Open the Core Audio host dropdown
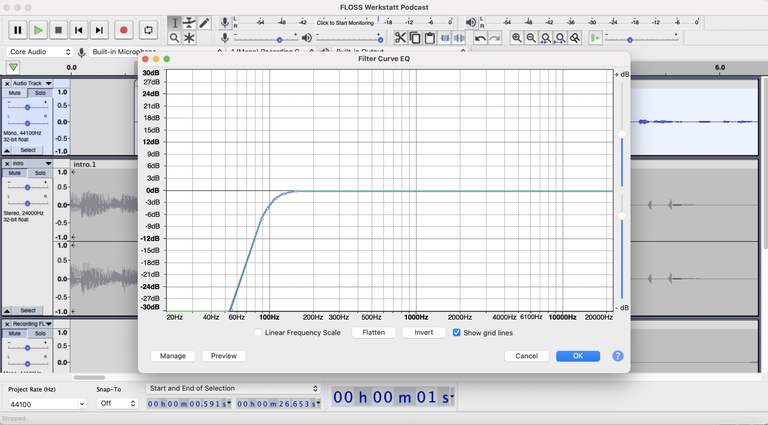The width and height of the screenshot is (768, 425). [40, 52]
